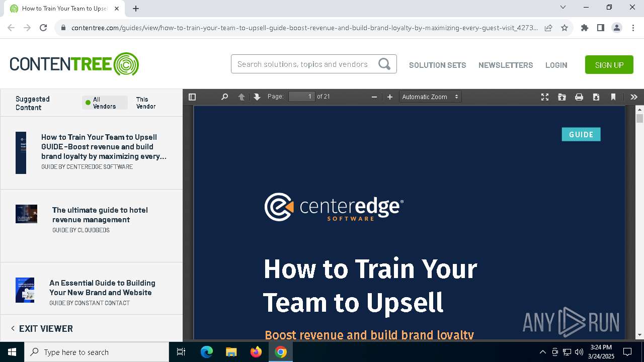The width and height of the screenshot is (644, 362).
Task: Click Constant Contact guide thumbnail
Action: (x=25, y=290)
